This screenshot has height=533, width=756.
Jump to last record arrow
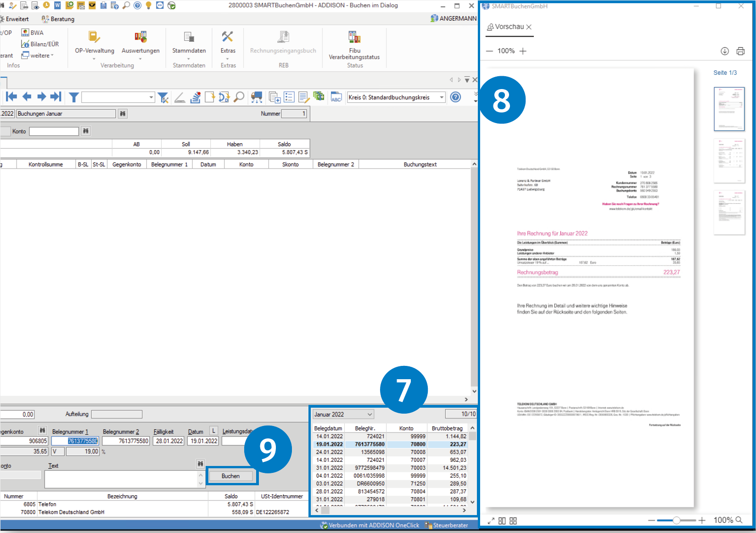pos(56,97)
